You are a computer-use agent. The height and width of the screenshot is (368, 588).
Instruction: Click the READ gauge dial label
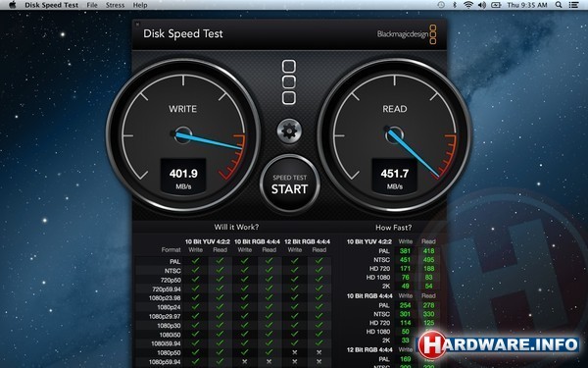[x=395, y=109]
